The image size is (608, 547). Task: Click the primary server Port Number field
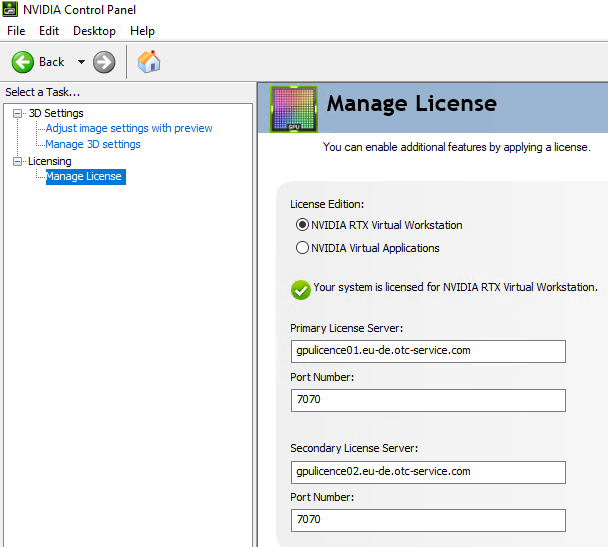[x=428, y=400]
